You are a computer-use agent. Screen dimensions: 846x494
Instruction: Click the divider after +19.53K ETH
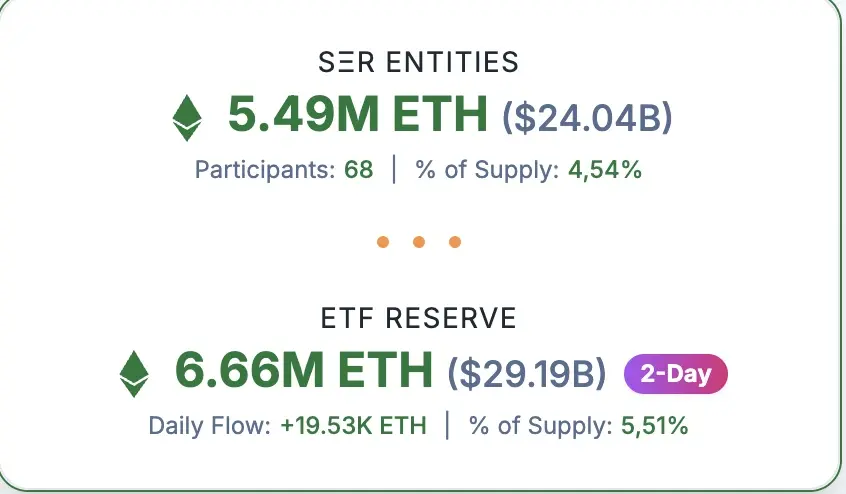point(447,426)
